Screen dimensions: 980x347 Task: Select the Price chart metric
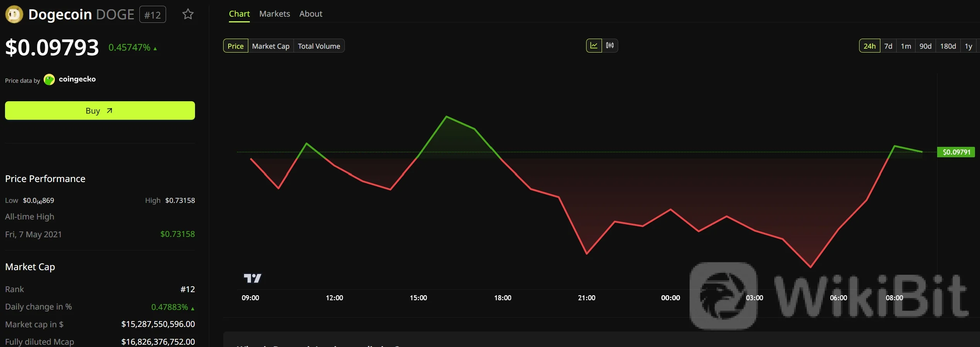pyautogui.click(x=236, y=46)
